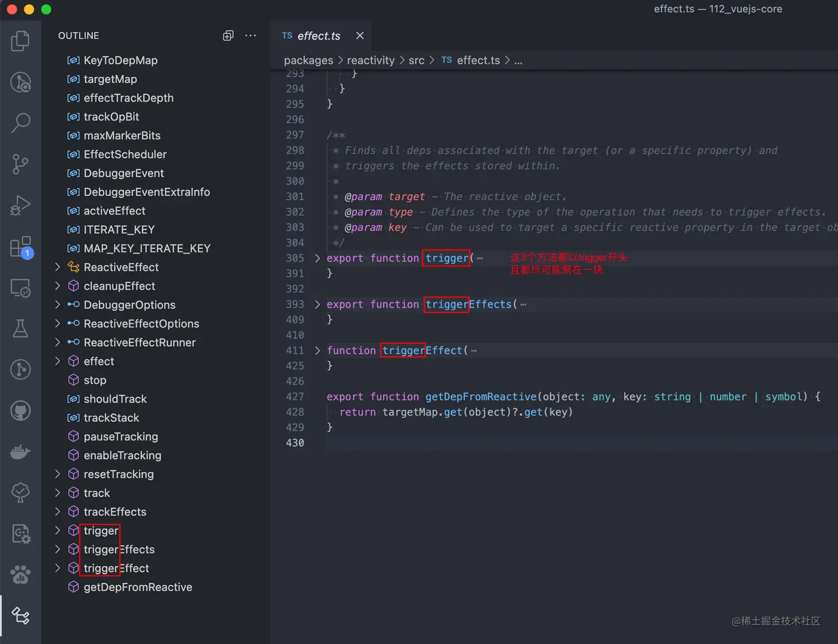
Task: Select targetMap in outline
Action: click(x=110, y=79)
